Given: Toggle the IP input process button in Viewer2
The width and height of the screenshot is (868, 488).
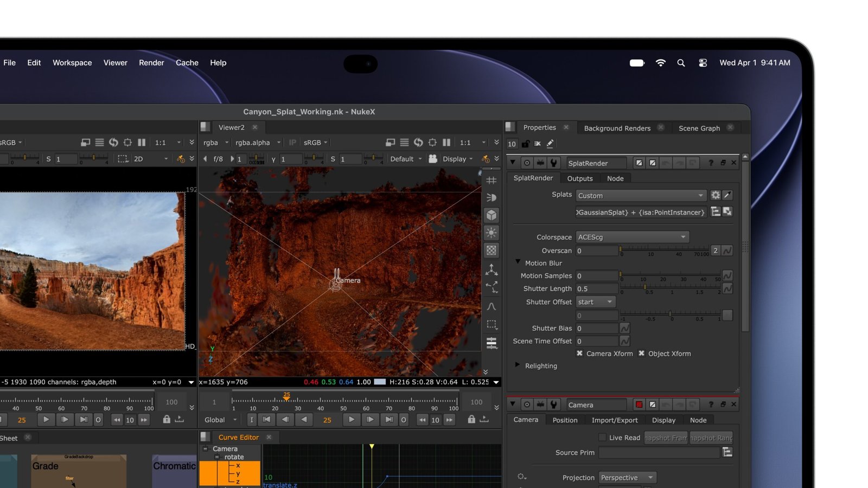Looking at the screenshot, I should coord(292,143).
